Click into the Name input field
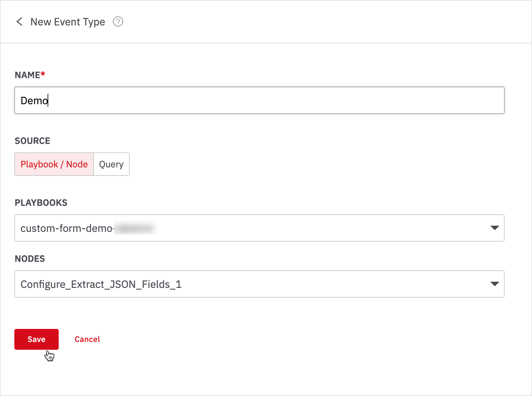532x396 pixels. coord(259,100)
